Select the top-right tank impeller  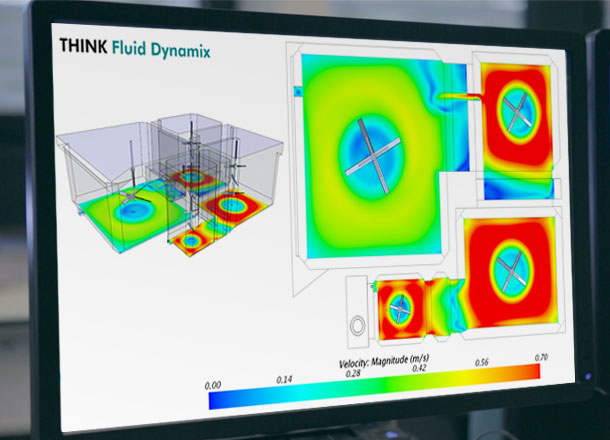coord(517,111)
